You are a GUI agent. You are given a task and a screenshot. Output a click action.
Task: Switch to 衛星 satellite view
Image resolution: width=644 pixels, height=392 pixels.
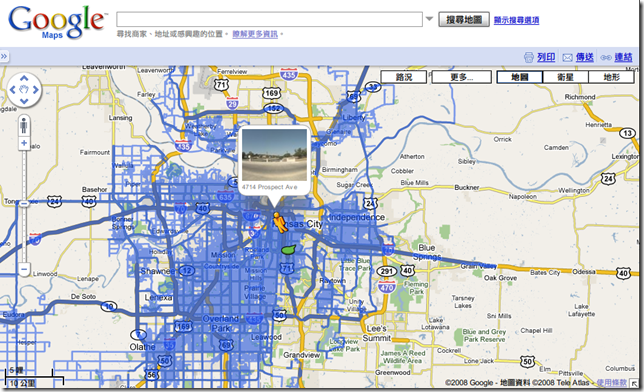pyautogui.click(x=566, y=77)
